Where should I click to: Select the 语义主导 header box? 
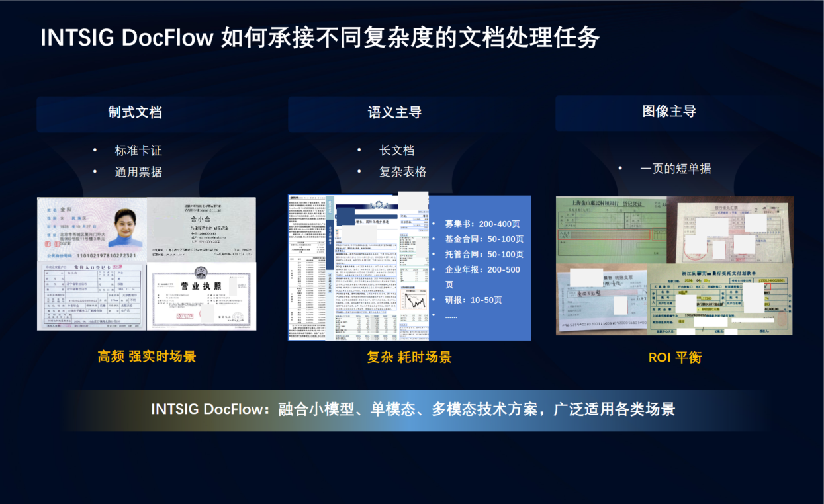(395, 114)
